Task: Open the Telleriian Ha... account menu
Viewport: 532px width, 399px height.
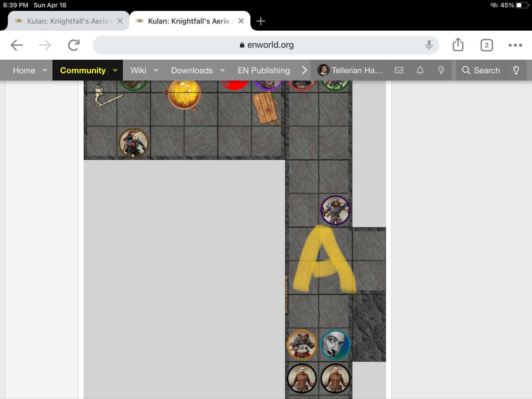Action: click(350, 70)
